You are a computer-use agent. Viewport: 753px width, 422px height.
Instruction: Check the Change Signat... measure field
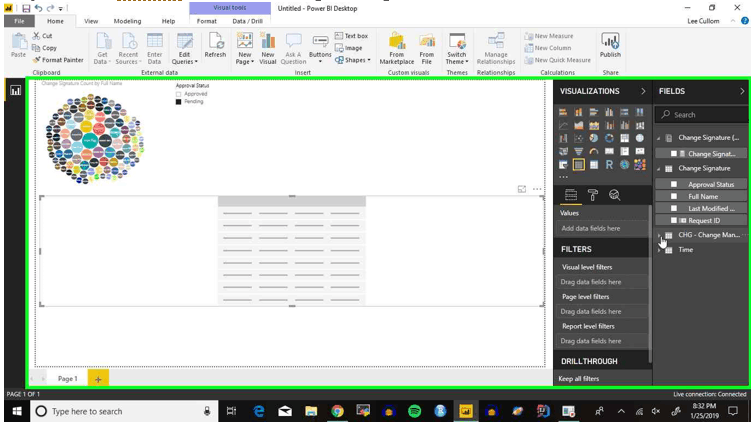click(x=674, y=154)
